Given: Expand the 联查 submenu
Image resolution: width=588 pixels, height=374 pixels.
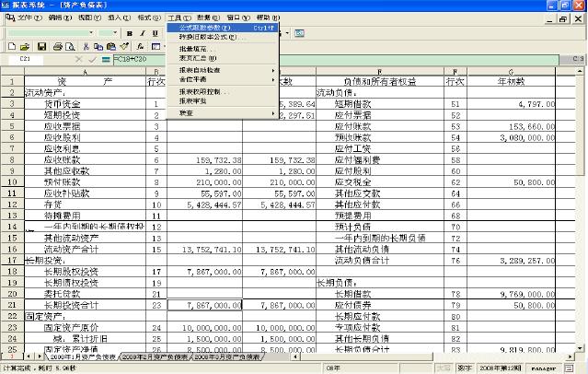Looking at the screenshot, I should [x=223, y=113].
